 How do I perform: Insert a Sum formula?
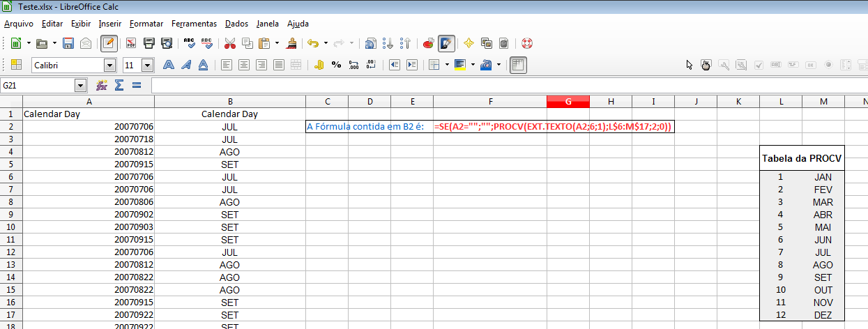coord(119,85)
